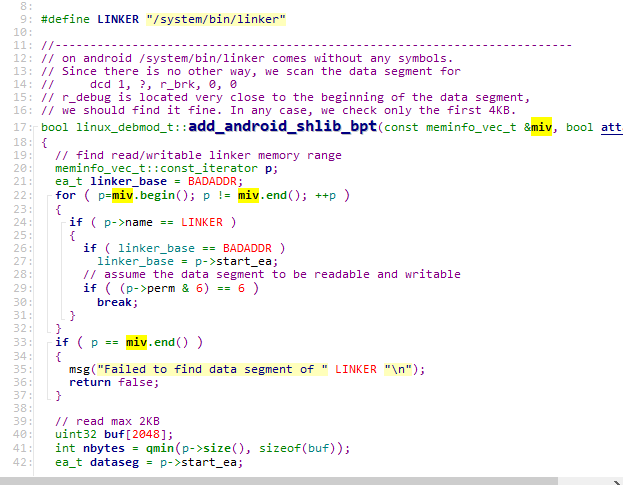Collapse the function fold marker at line 17

tap(35, 128)
